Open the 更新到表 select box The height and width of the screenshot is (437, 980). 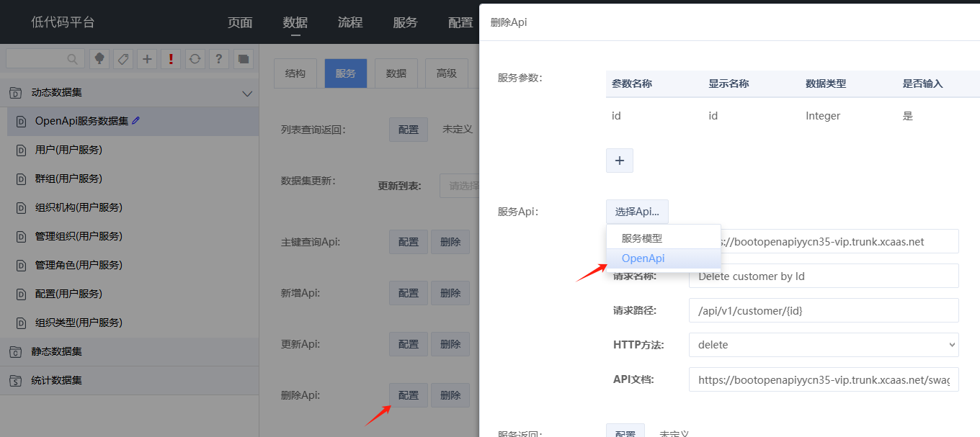tap(459, 186)
